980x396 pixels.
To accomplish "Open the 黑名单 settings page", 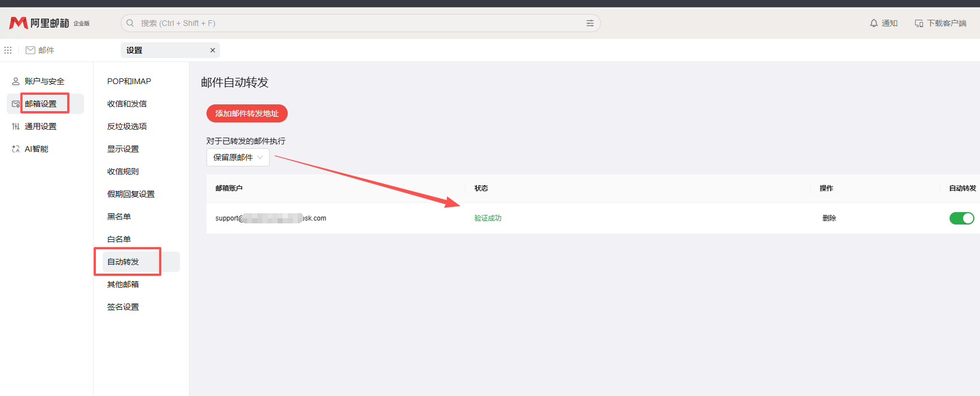I will [119, 217].
